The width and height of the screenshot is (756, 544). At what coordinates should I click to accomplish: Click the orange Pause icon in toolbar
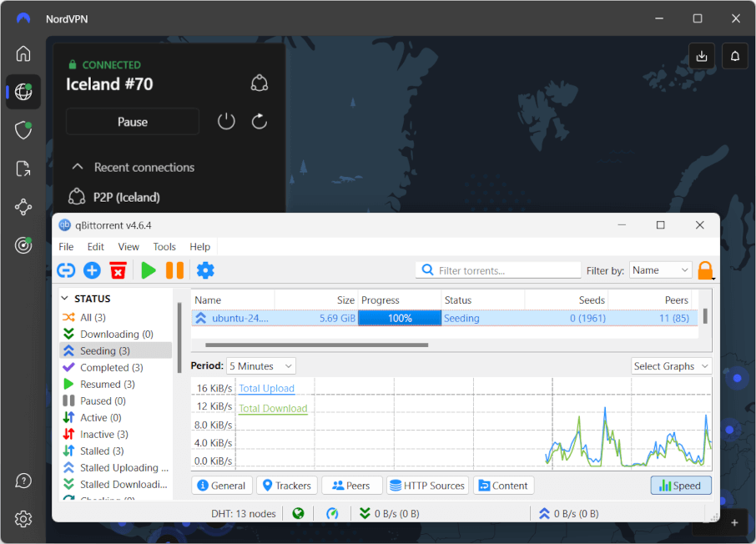[x=174, y=270]
